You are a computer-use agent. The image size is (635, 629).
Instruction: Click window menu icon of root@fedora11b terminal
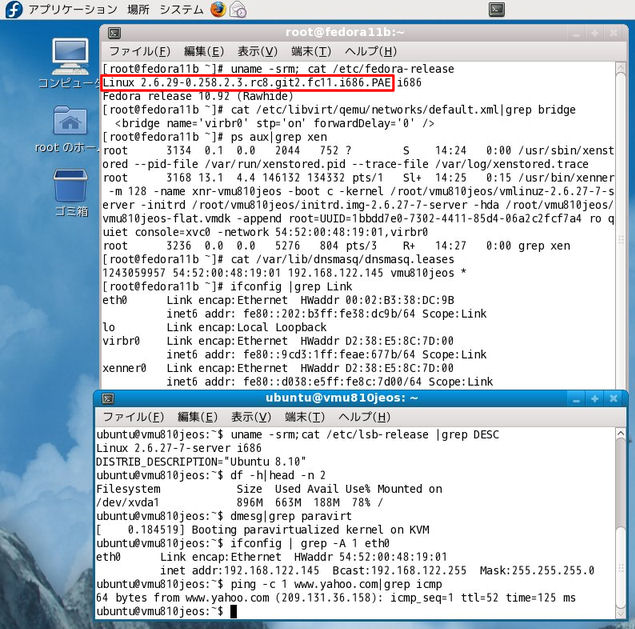pyautogui.click(x=115, y=33)
